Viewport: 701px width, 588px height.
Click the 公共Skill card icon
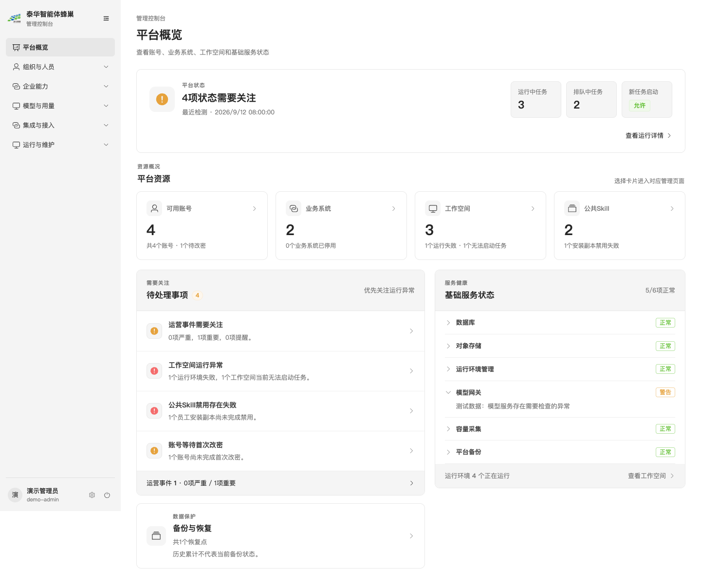tap(572, 208)
